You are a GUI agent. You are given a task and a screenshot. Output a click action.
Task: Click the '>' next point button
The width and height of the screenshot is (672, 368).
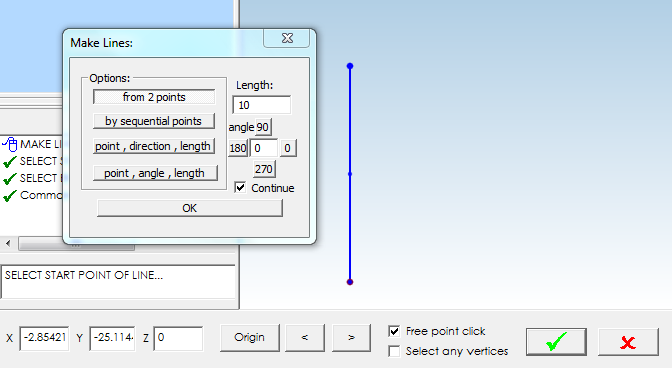[x=351, y=338]
